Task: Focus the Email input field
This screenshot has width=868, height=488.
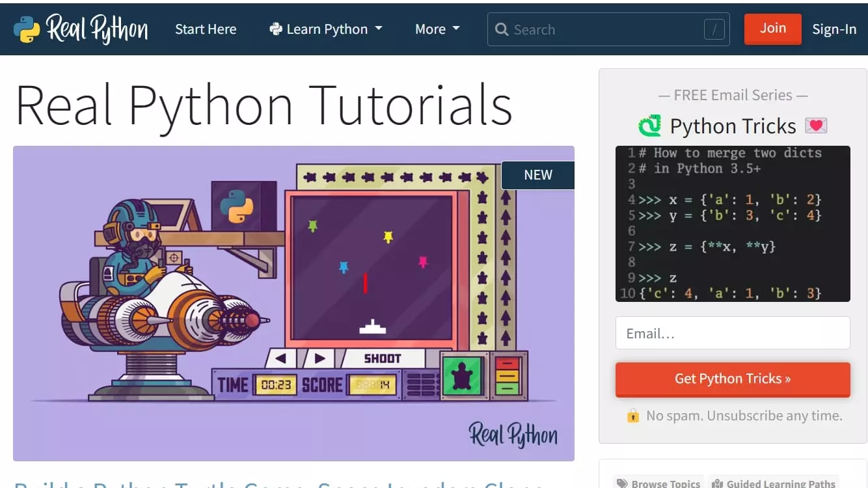Action: tap(733, 333)
